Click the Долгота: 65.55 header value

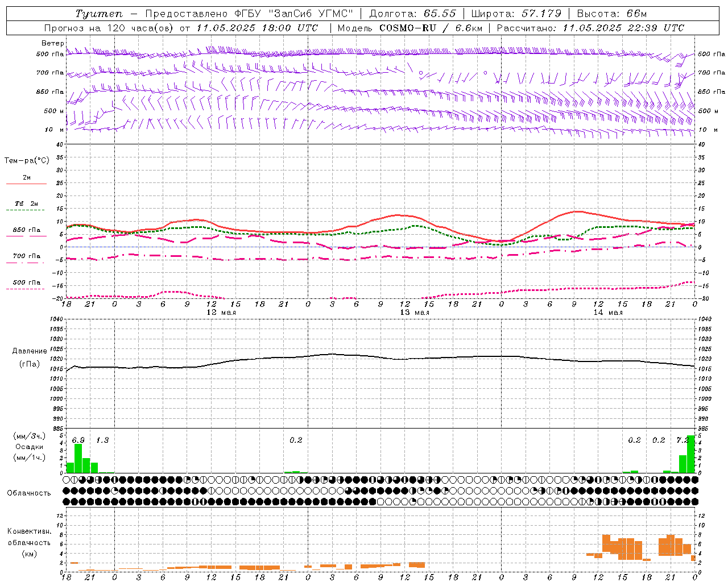pyautogui.click(x=412, y=14)
